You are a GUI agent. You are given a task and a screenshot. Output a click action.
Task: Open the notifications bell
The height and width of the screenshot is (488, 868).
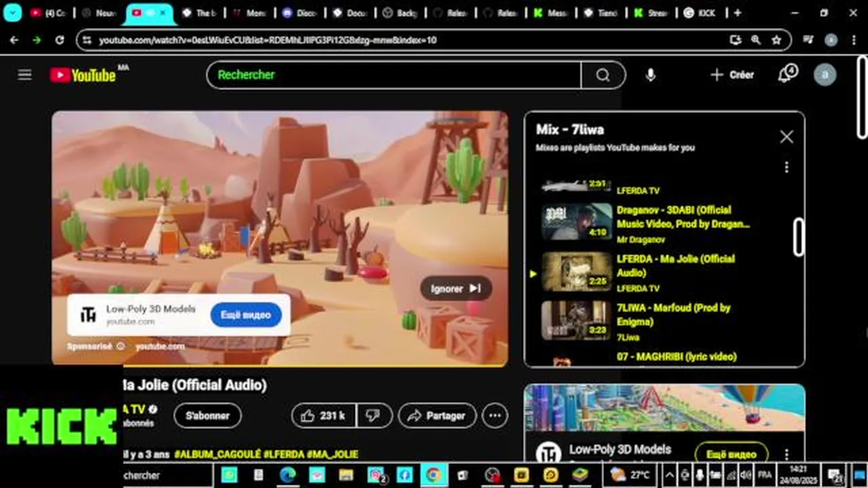[x=786, y=75]
